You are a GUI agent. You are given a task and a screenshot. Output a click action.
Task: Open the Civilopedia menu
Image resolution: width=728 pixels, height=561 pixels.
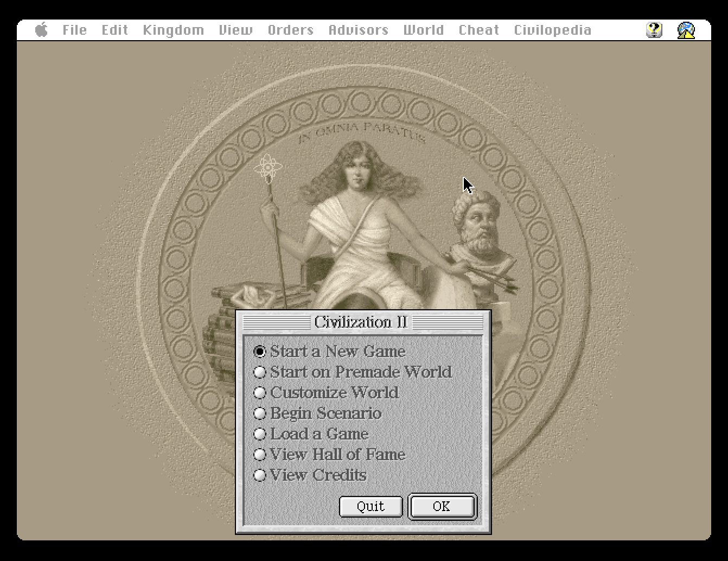coord(553,30)
